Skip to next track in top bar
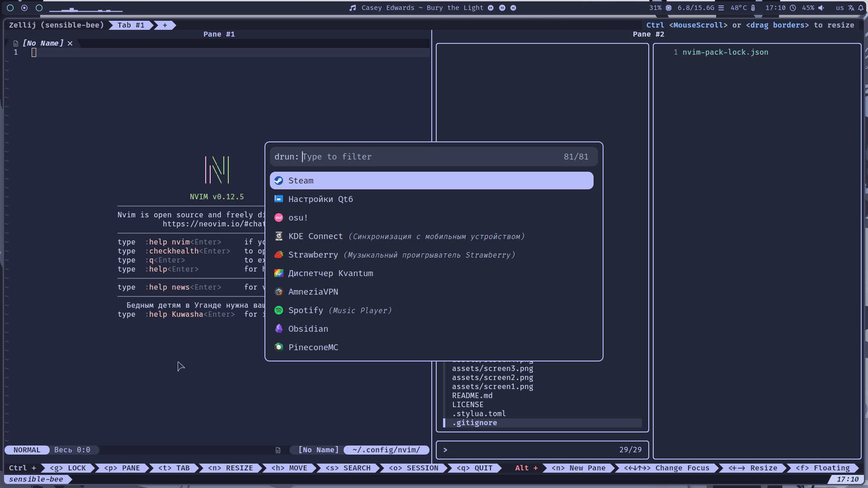The image size is (868, 488). click(513, 8)
